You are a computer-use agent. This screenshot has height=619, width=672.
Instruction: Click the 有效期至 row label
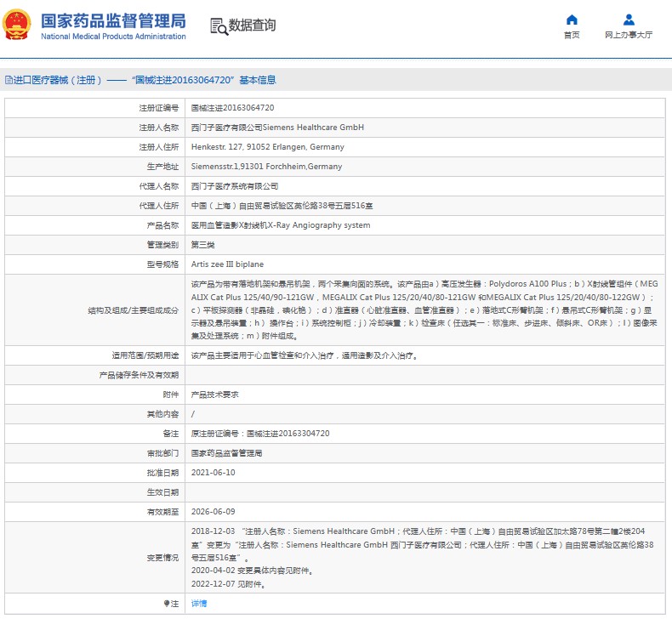click(x=162, y=512)
